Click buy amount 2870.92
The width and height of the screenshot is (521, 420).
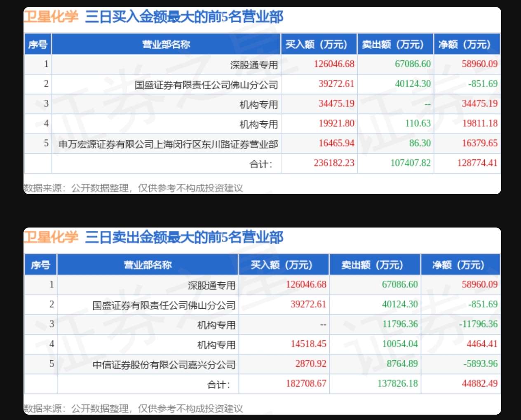(311, 364)
